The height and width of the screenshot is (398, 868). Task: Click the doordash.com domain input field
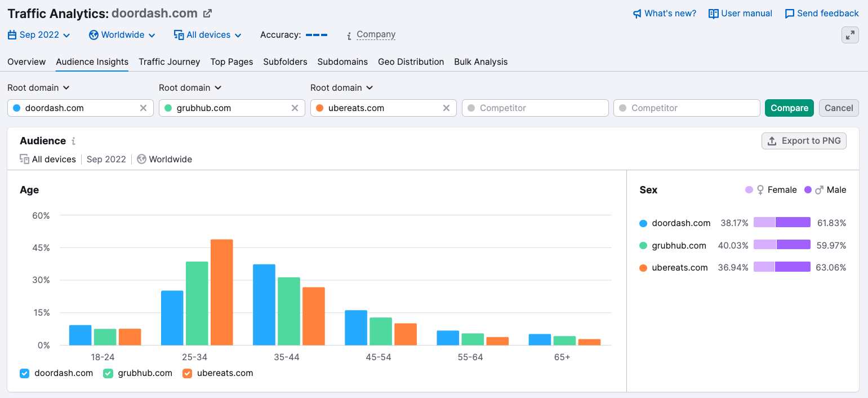(x=81, y=108)
